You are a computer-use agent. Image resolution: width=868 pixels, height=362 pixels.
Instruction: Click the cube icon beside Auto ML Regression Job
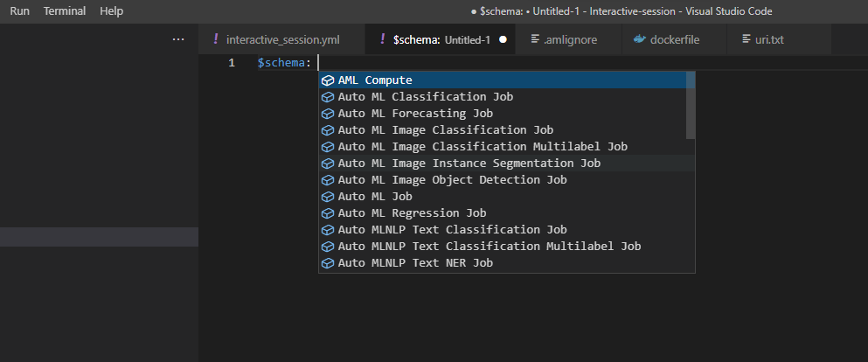[x=328, y=213]
